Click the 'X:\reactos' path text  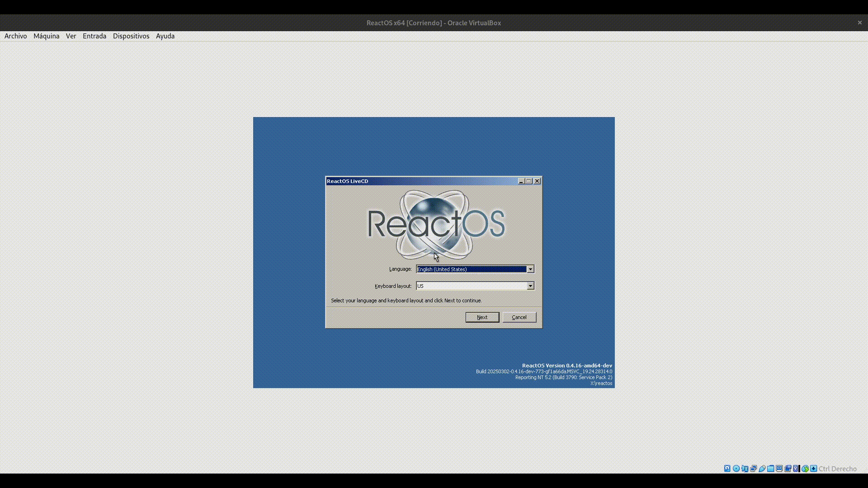[601, 383]
